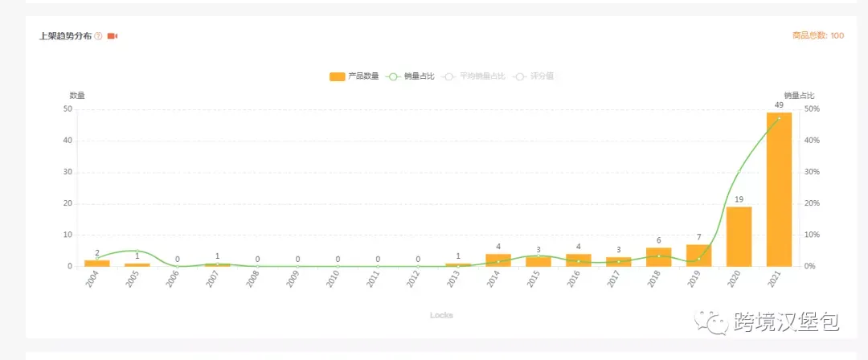Click the x-axis label 2005
868x360 pixels.
coord(132,279)
